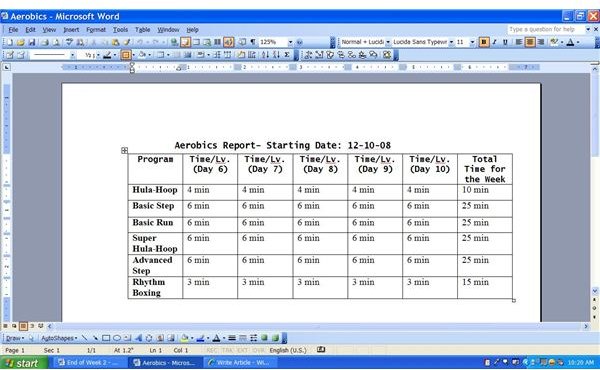The height and width of the screenshot is (370, 600).
Task: Open the Format menu
Action: (96, 30)
